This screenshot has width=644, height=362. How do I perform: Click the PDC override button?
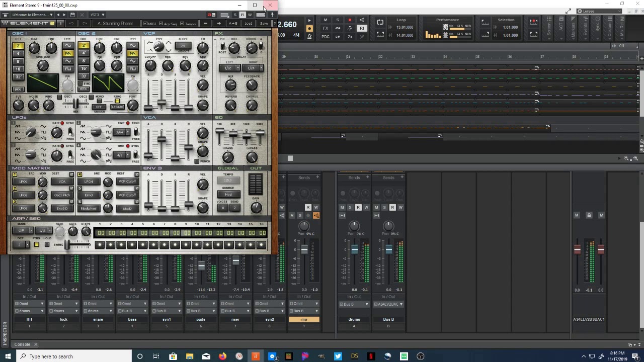coord(326,36)
